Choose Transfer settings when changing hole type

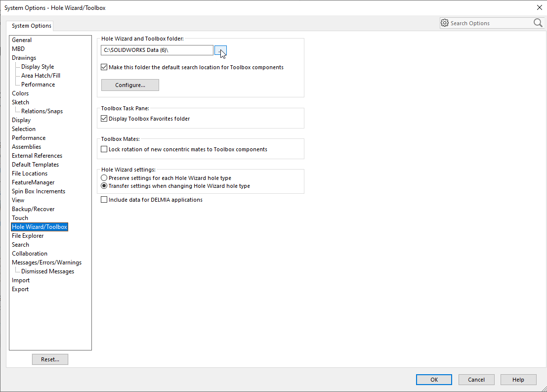tap(104, 186)
